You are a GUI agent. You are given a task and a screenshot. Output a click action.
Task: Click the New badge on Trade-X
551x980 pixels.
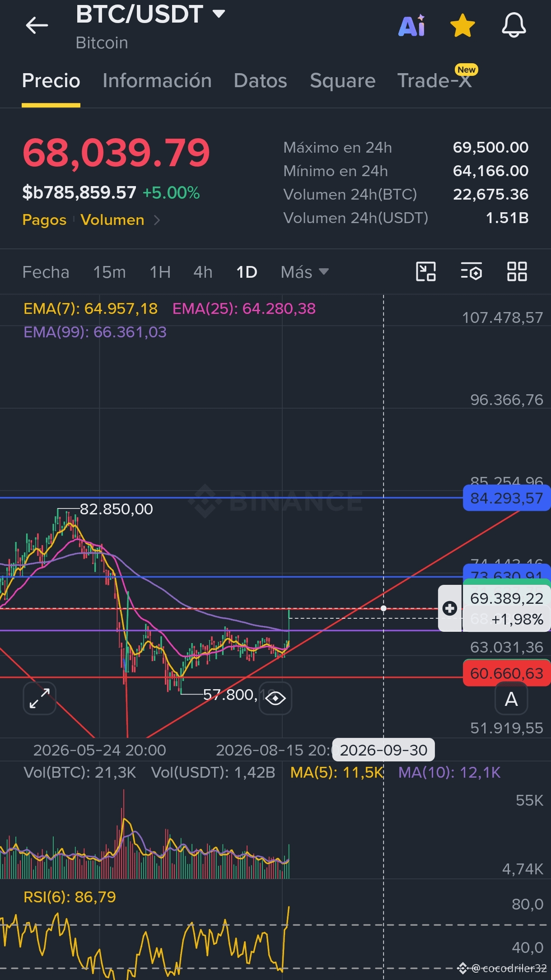467,70
